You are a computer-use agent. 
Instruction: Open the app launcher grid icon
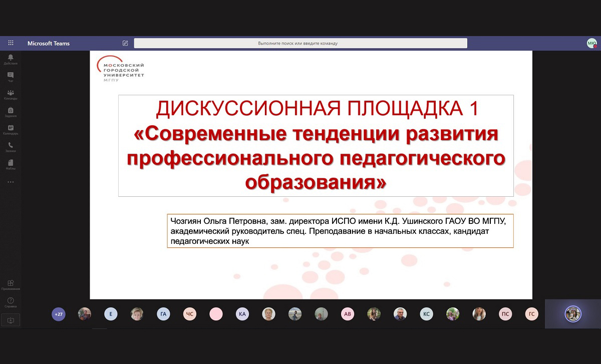[x=11, y=43]
